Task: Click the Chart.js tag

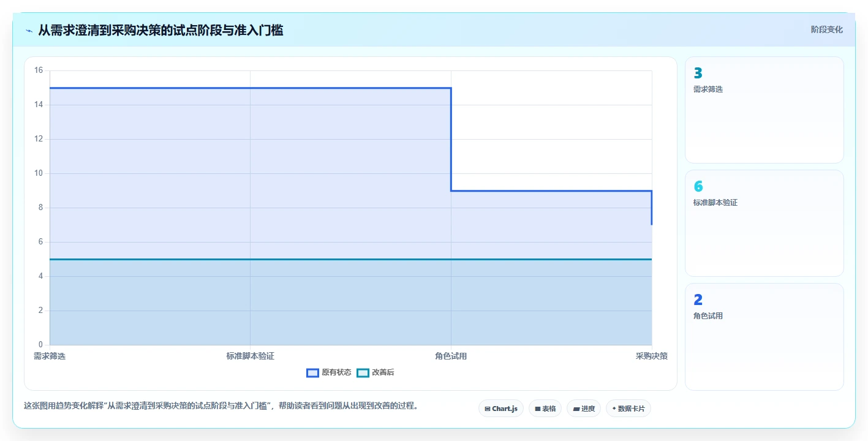Action: tap(500, 409)
